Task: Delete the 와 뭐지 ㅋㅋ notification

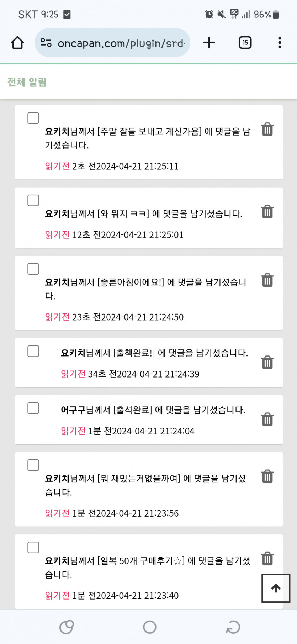Action: [267, 212]
